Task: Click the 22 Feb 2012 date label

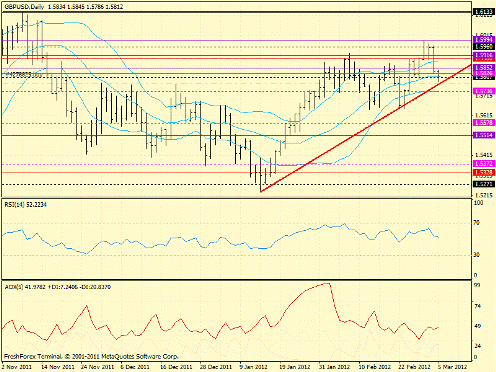Action: pos(415,367)
